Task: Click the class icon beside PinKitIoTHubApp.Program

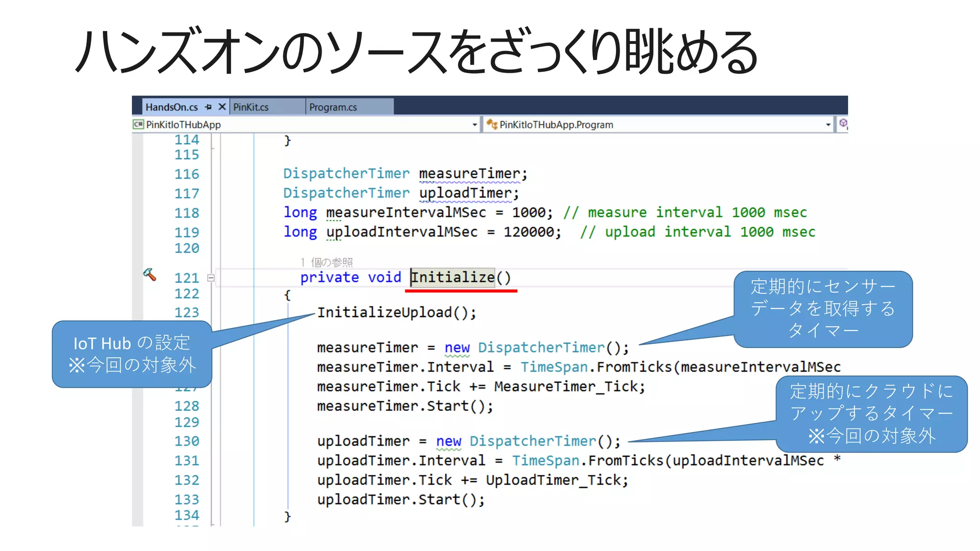Action: click(492, 124)
